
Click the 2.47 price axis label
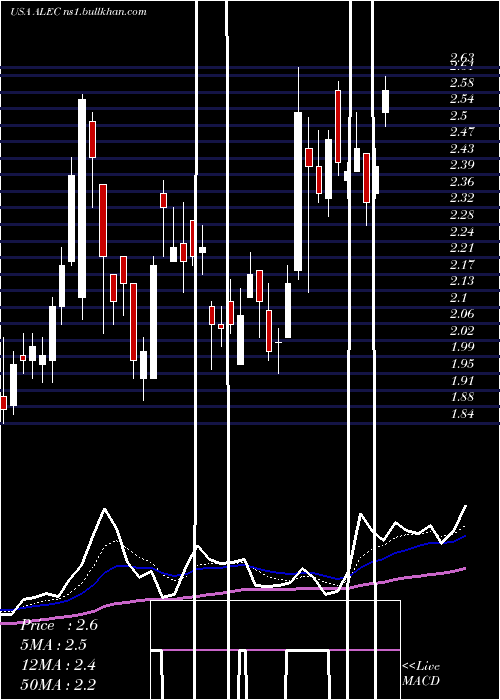tap(462, 132)
